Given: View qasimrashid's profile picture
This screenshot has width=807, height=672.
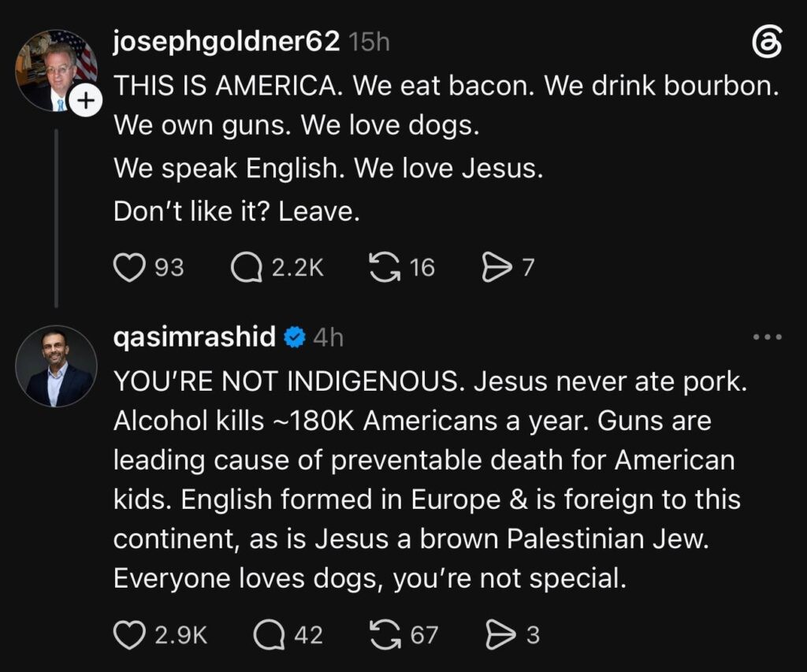Looking at the screenshot, I should tap(56, 366).
